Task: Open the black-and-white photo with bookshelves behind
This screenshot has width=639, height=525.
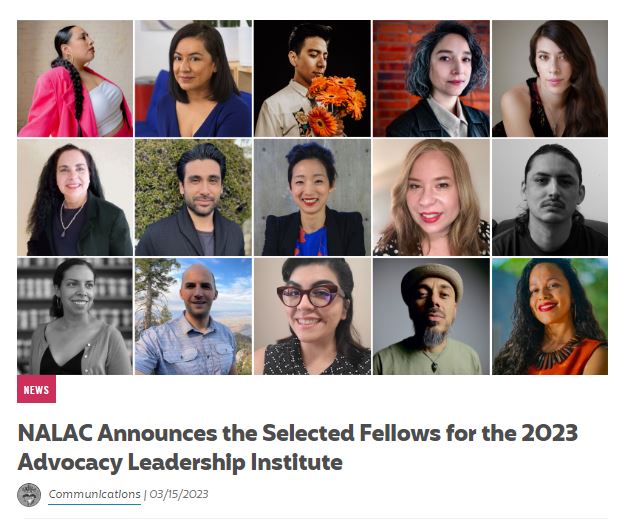Action: (75, 316)
